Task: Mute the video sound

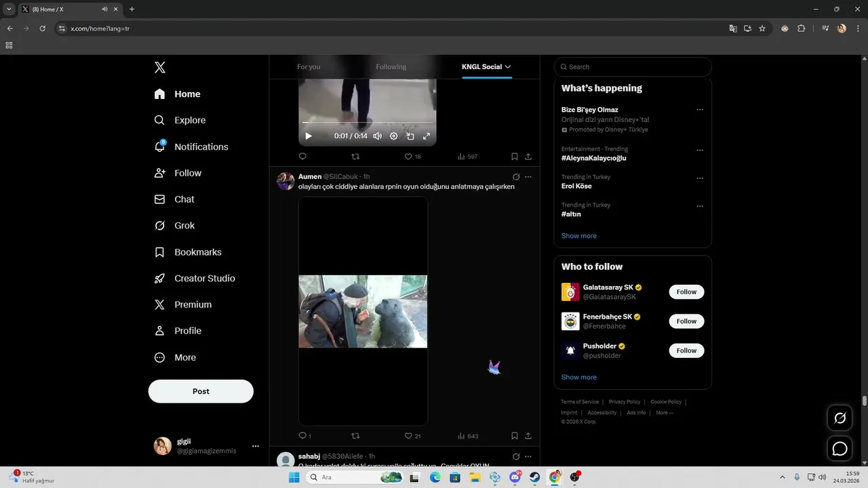Action: [377, 136]
